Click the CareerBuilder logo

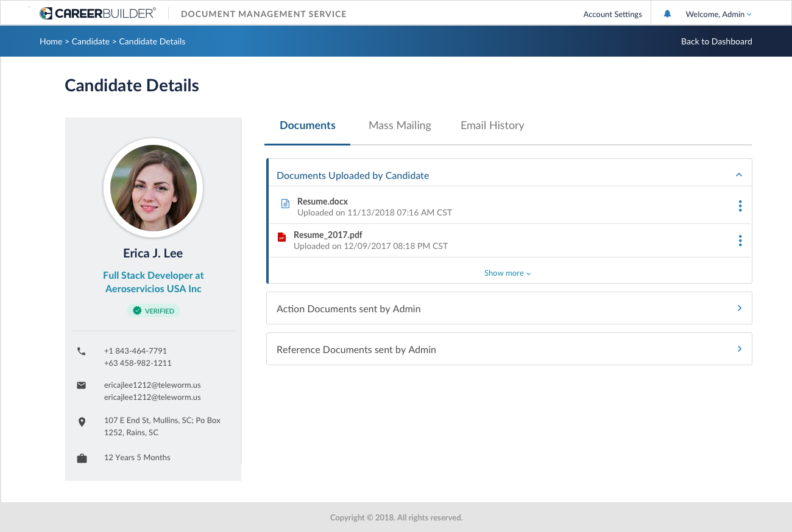(97, 13)
